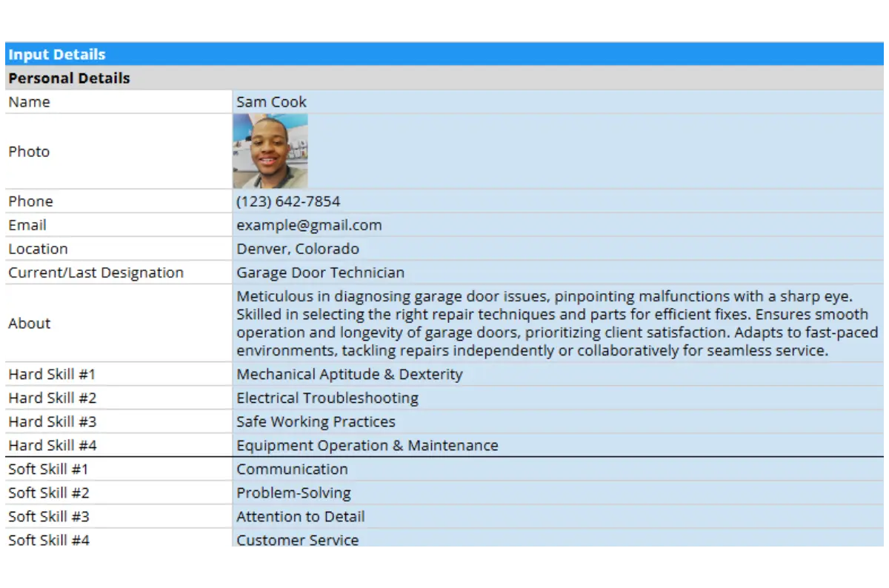Select Mechanical Aptitude & Dexterity skill cell
The image size is (889, 588).
click(x=349, y=374)
